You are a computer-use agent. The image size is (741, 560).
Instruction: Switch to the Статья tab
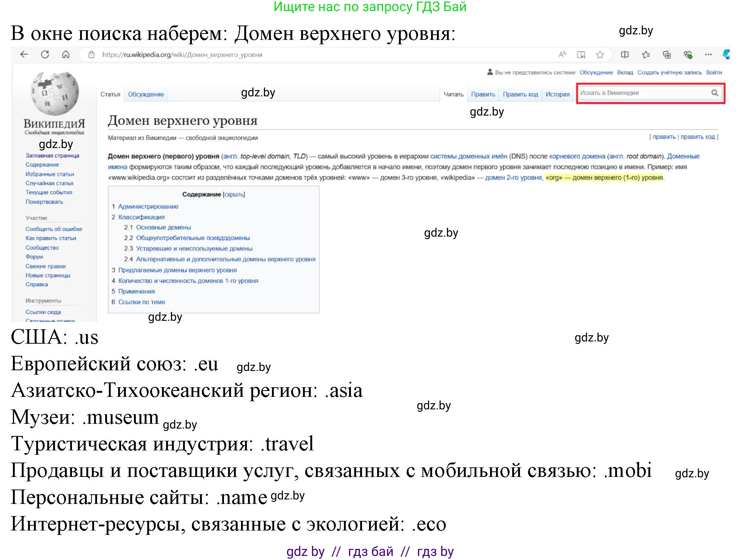coord(110,95)
